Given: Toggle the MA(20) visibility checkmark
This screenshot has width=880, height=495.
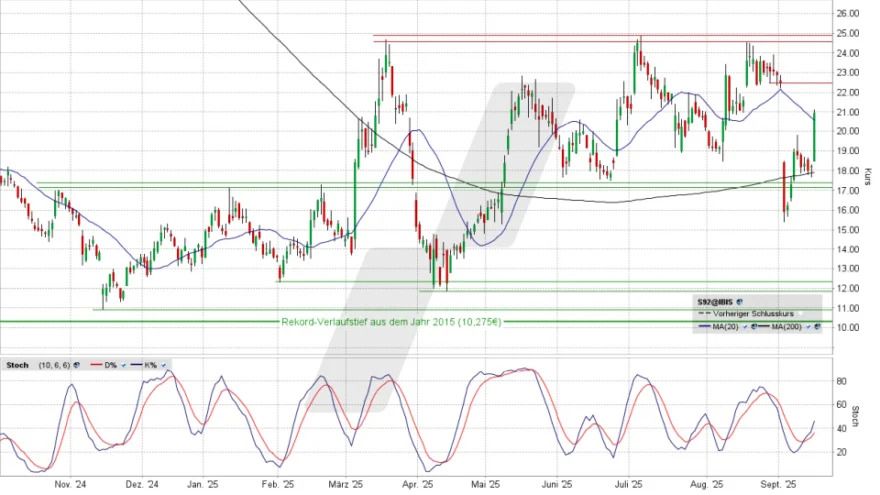Looking at the screenshot, I should pos(745,326).
